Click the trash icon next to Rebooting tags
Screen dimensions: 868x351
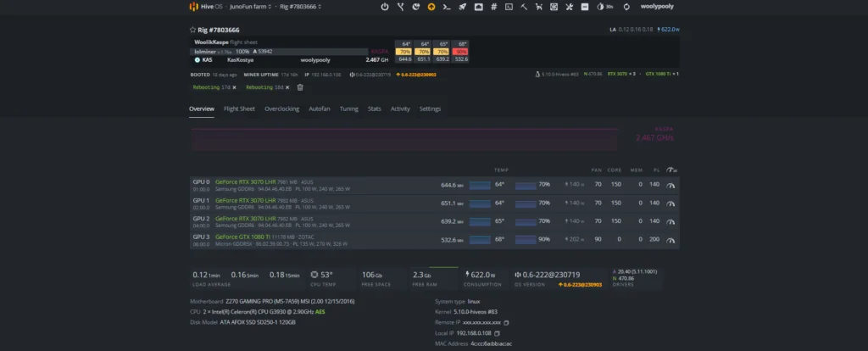click(300, 87)
